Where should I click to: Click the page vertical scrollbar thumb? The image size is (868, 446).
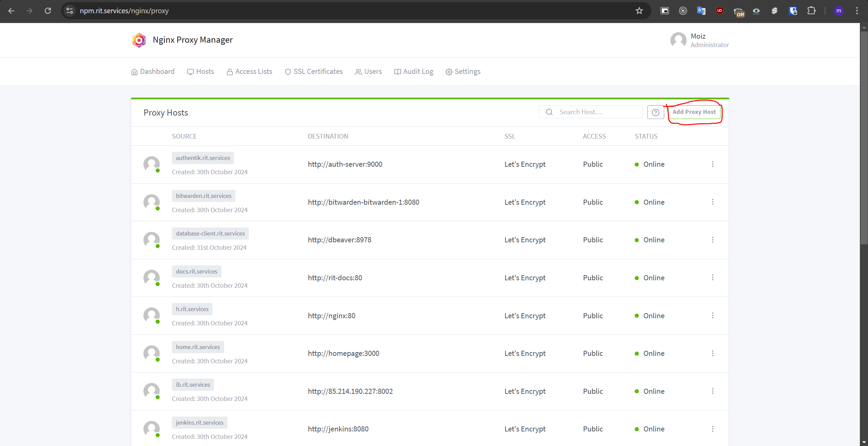click(864, 137)
